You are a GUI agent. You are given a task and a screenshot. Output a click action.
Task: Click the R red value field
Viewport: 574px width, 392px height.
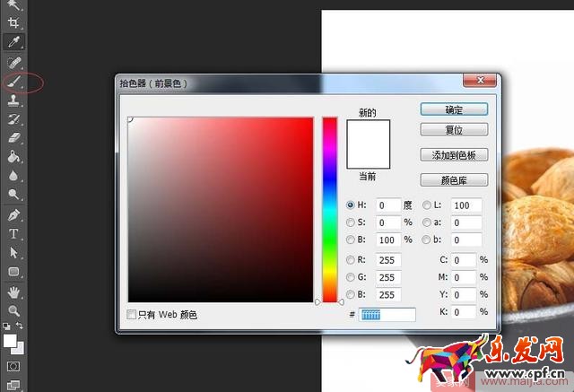[x=388, y=260]
